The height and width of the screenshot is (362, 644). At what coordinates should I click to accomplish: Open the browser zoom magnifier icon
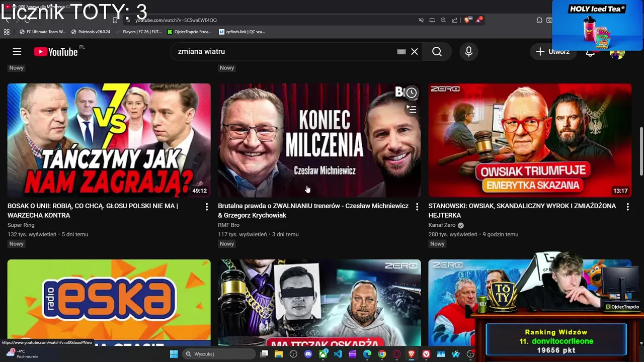[x=443, y=20]
